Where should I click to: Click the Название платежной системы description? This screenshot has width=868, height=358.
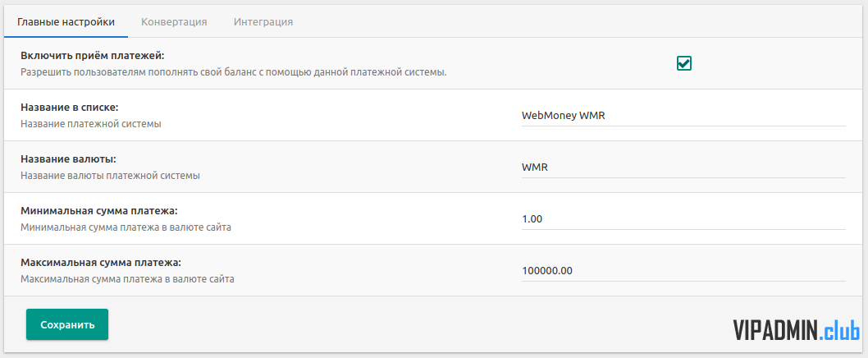point(91,124)
